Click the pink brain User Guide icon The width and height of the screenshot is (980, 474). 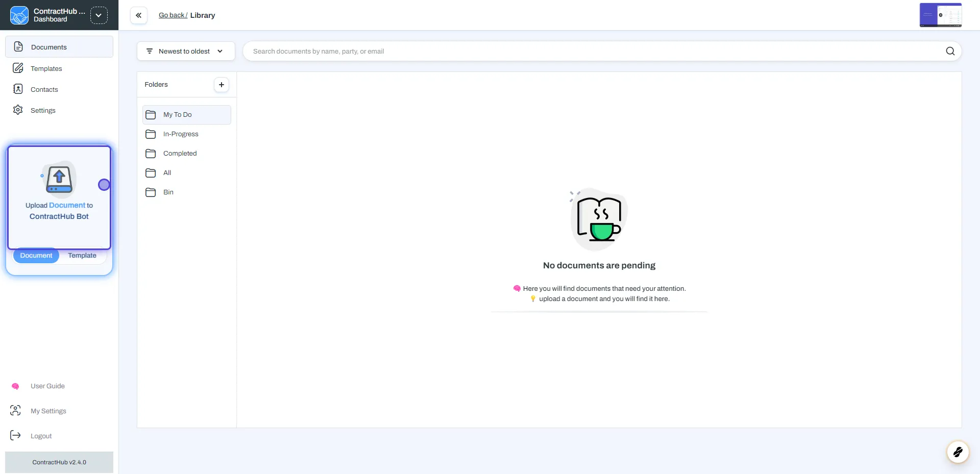point(15,386)
